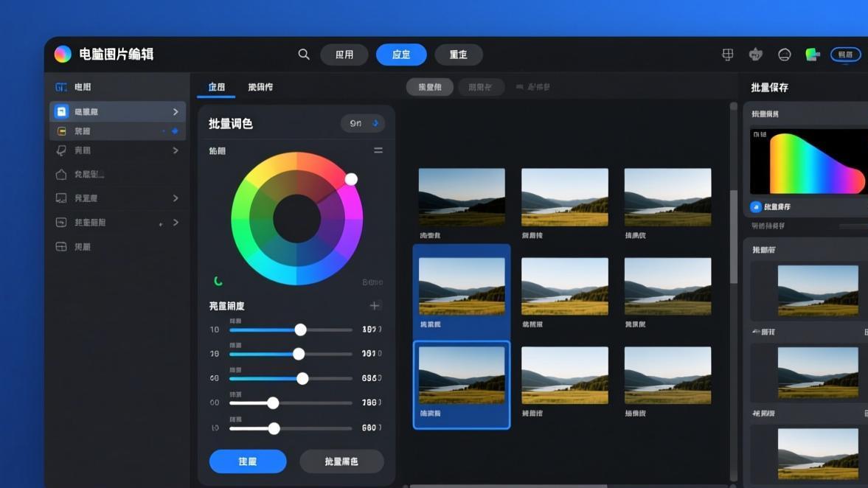The height and width of the screenshot is (488, 868).
Task: Click the blue highlighted pill button in top bar
Action: pyautogui.click(x=401, y=55)
